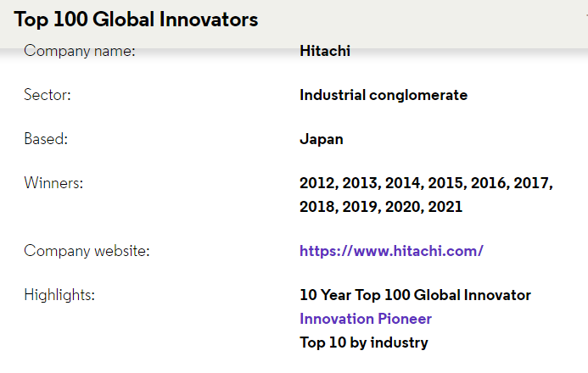588x373 pixels.
Task: Click the "Sector:" field label
Action: pyautogui.click(x=48, y=95)
